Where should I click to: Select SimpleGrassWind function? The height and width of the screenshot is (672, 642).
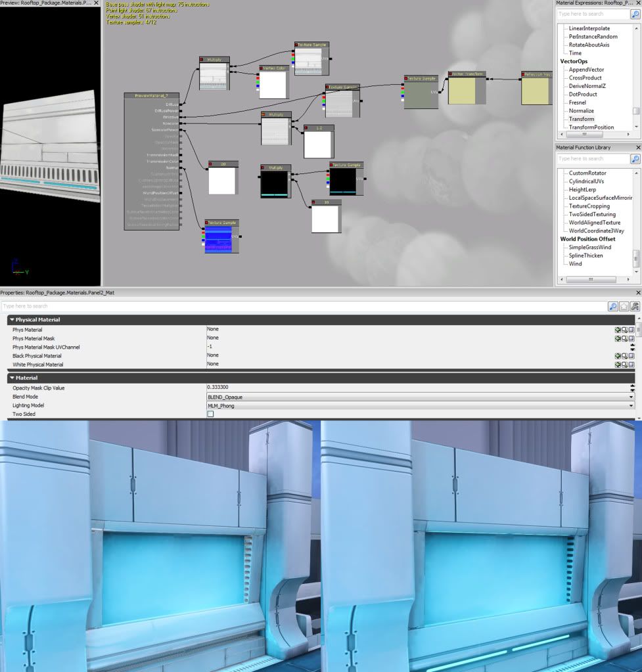coord(589,247)
